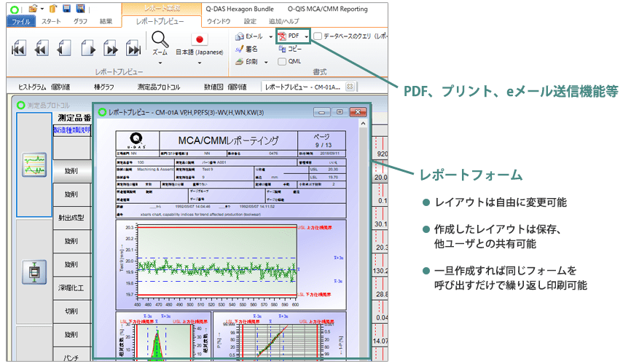
Task: Close the report preview window
Action: tap(358, 112)
